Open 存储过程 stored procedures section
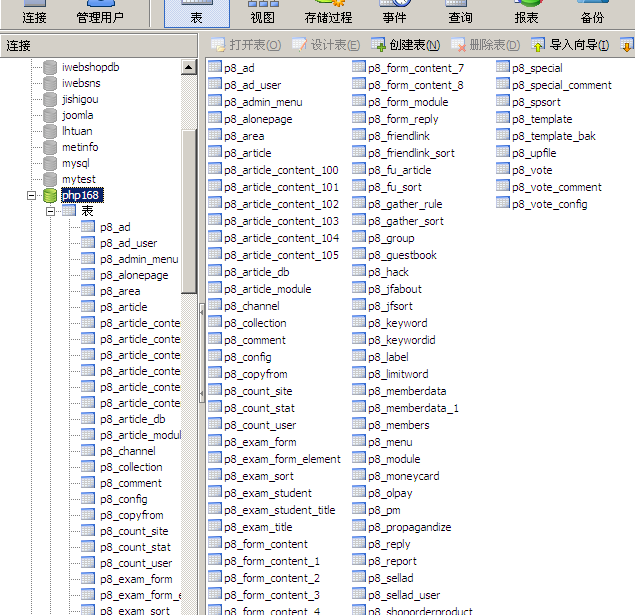This screenshot has height=615, width=635. [x=328, y=13]
